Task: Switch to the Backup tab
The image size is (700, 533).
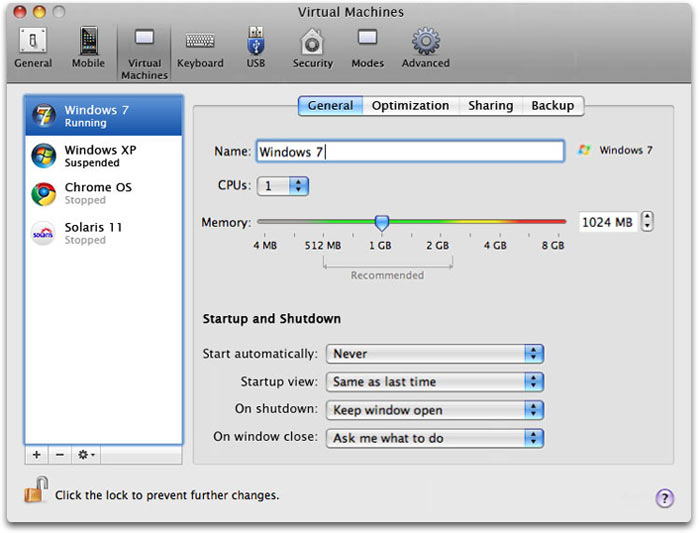Action: 552,106
